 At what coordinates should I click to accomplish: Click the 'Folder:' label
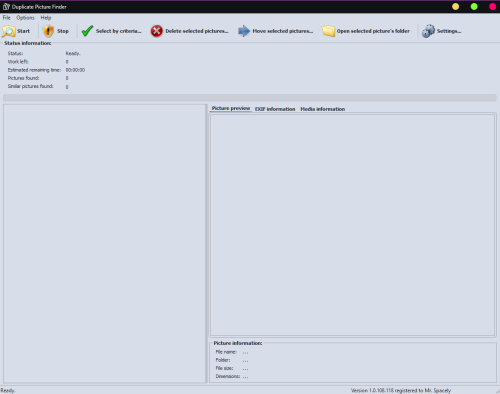(223, 360)
